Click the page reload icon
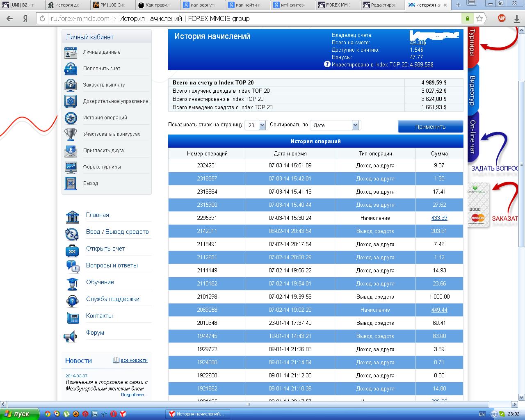 coord(42,18)
